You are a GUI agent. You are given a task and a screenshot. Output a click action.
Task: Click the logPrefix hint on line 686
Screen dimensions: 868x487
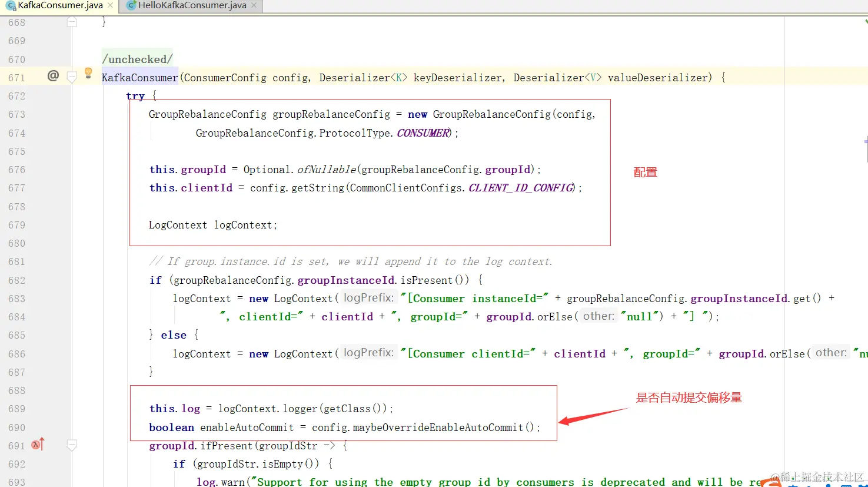(368, 353)
